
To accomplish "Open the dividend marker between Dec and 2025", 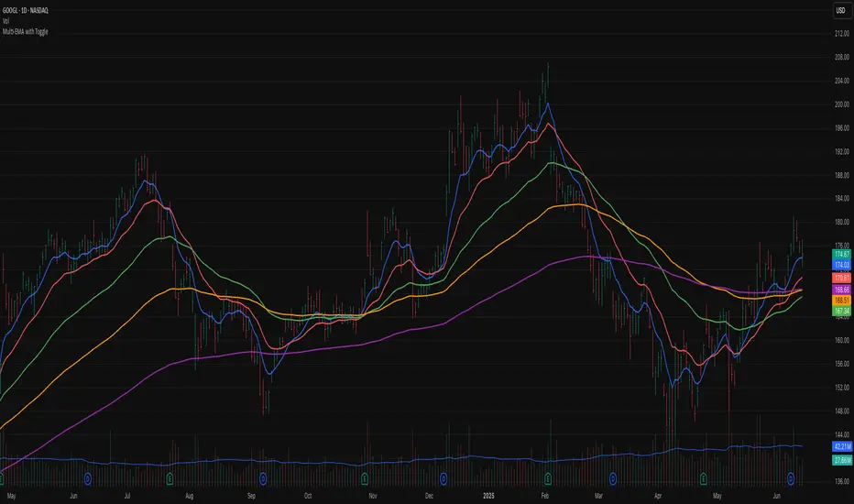I will point(443,479).
